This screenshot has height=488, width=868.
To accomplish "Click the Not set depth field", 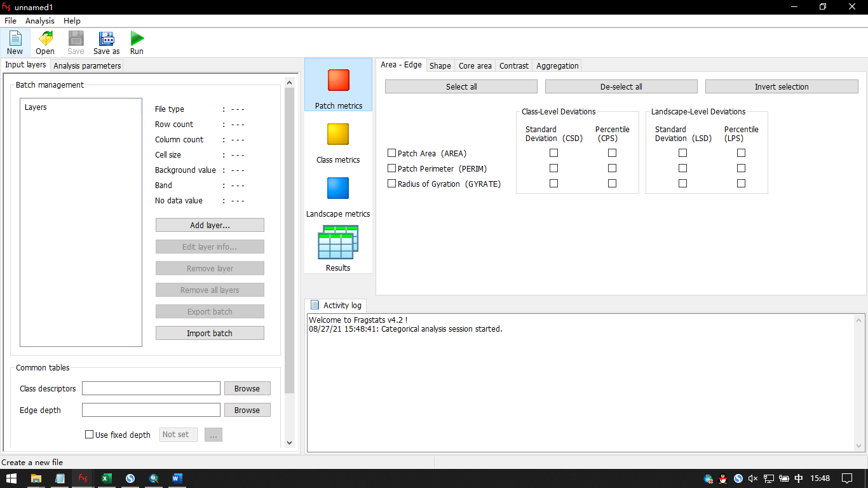I will pos(179,435).
